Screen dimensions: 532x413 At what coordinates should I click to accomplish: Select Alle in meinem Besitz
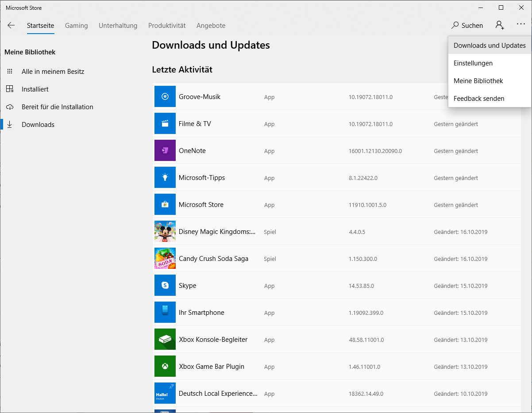coord(53,71)
